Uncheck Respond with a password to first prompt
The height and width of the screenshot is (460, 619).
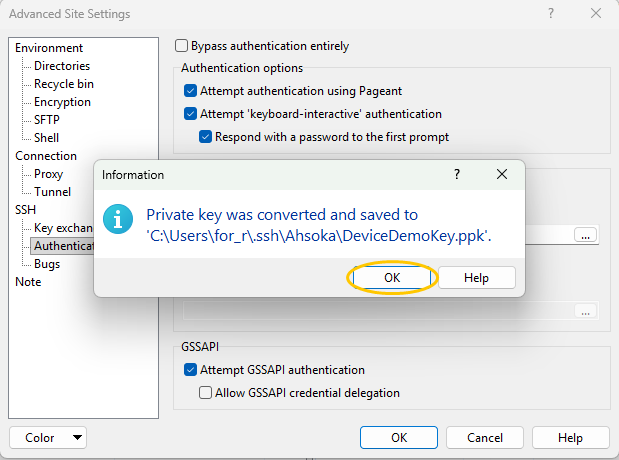click(x=205, y=137)
